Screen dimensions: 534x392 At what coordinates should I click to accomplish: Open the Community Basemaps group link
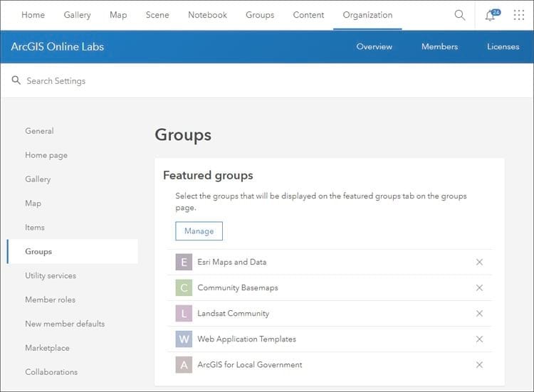238,288
